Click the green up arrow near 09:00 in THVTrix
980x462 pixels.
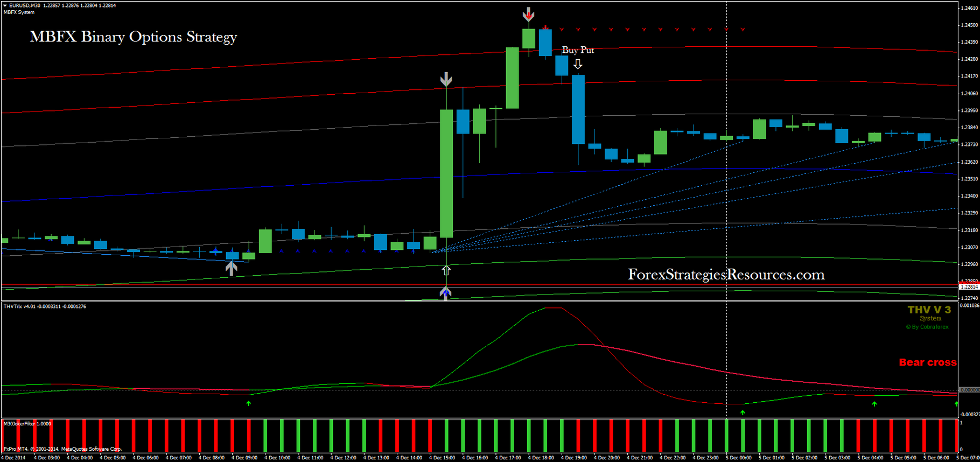[248, 403]
